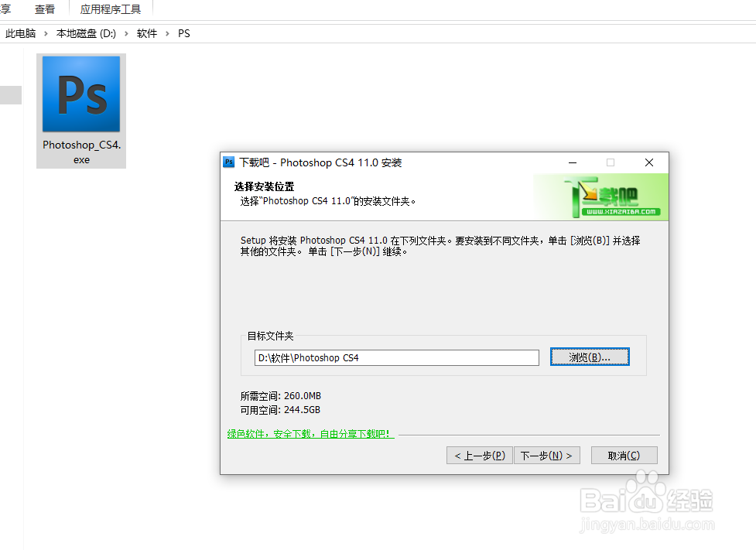
Task: Minimize the Photoshop CS4 installer window
Action: click(x=572, y=162)
